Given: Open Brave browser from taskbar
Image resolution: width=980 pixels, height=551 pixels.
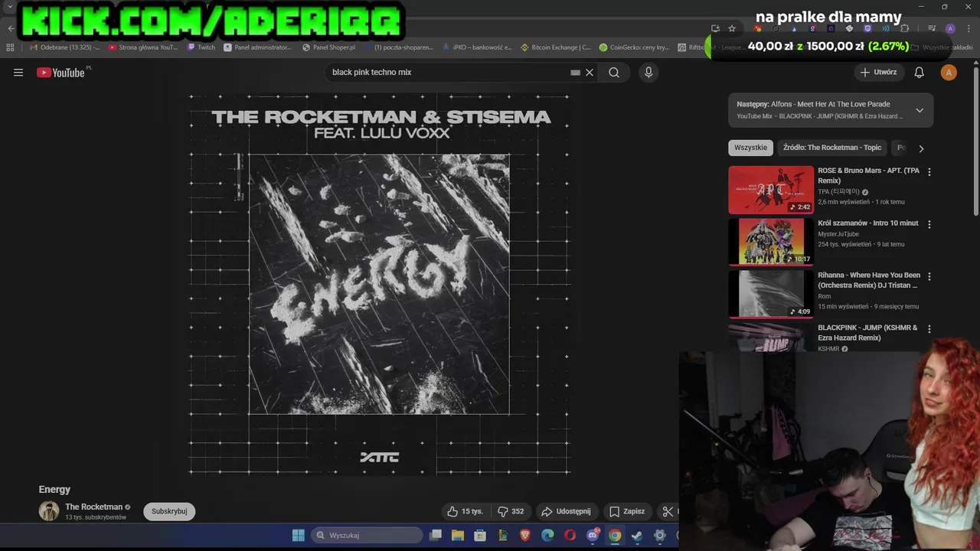Looking at the screenshot, I should 525,535.
